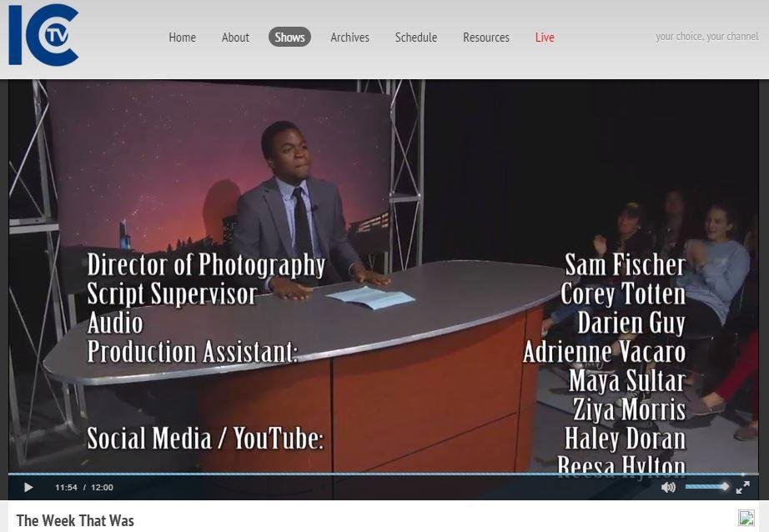Viewport: 769px width, 532px height.
Task: Click the 11:54 current time display
Action: [x=66, y=487]
